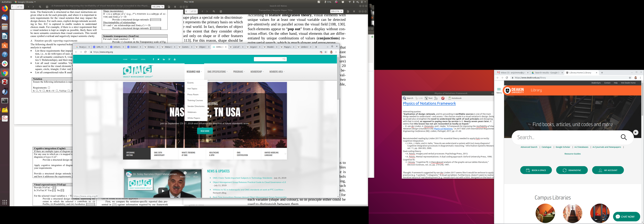Open the Deakin hamburger Menu icon

pos(499,89)
